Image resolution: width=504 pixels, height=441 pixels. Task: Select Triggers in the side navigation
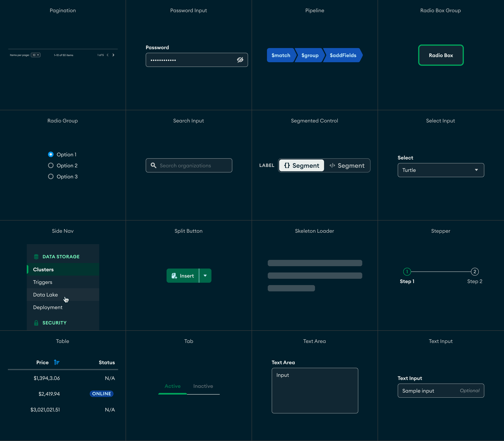[x=43, y=282]
